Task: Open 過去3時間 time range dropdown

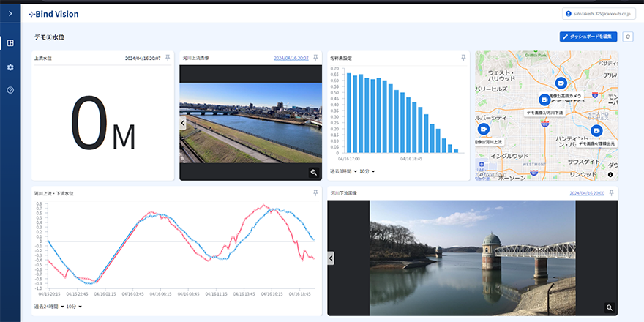Action: [x=342, y=171]
